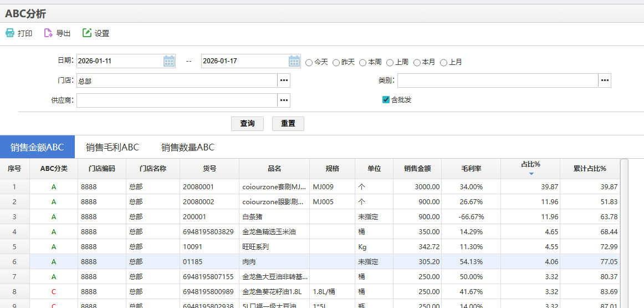Switch to the 销售数量ABC tab
Screen dimensions: 644x308
(x=188, y=148)
